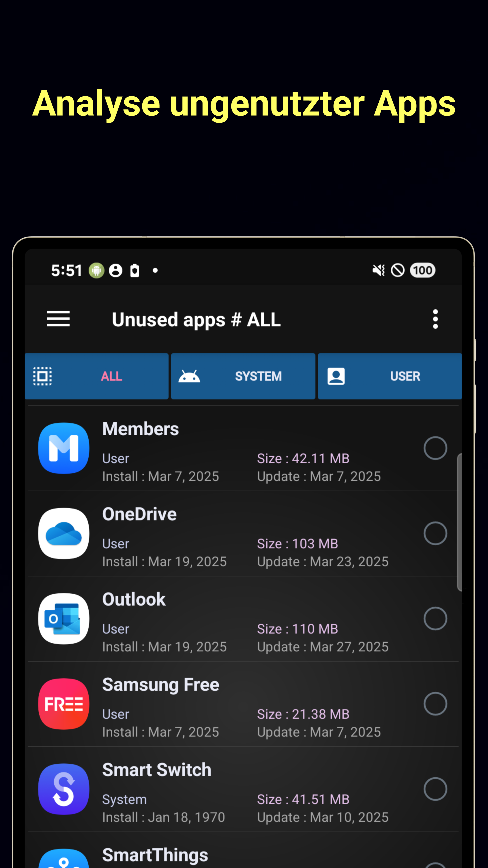Image resolution: width=488 pixels, height=868 pixels.
Task: Click Size : 103 MB text
Action: (297, 543)
